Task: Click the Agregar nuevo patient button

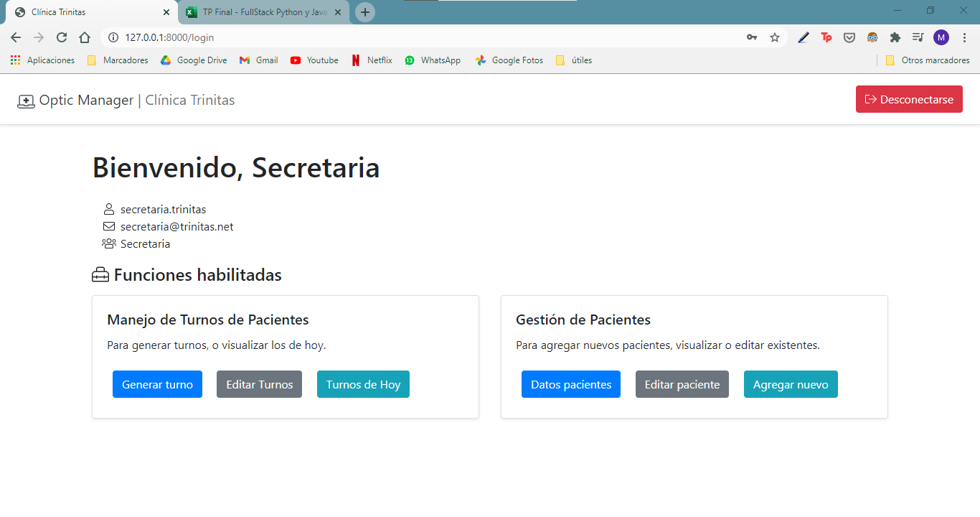Action: tap(791, 384)
